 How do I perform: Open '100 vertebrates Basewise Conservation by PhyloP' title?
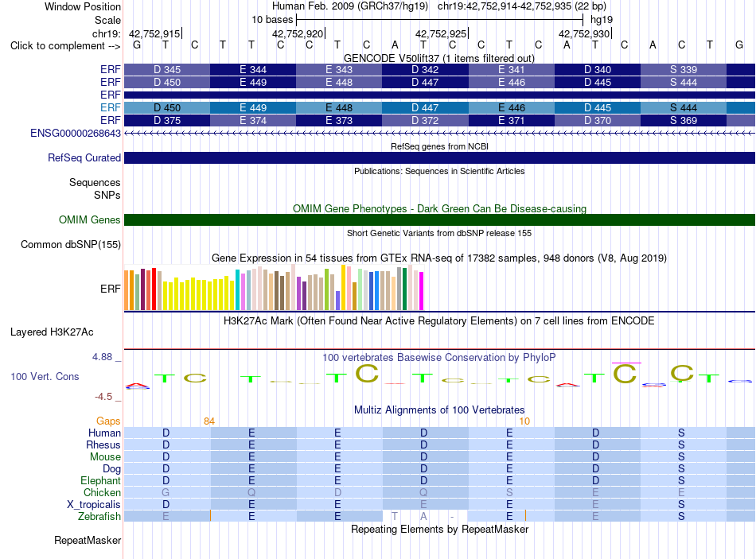[x=439, y=358]
